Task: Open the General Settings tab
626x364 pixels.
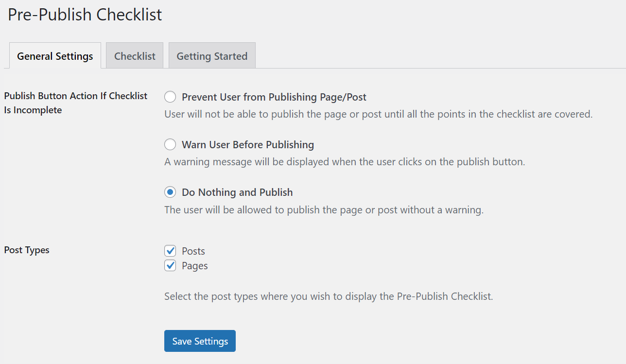Action: (55, 56)
